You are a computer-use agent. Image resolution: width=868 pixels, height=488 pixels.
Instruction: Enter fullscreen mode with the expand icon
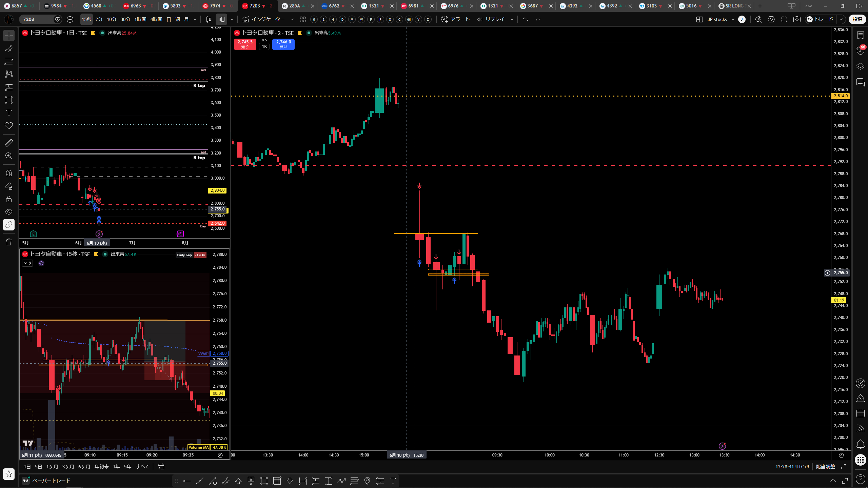click(x=784, y=19)
